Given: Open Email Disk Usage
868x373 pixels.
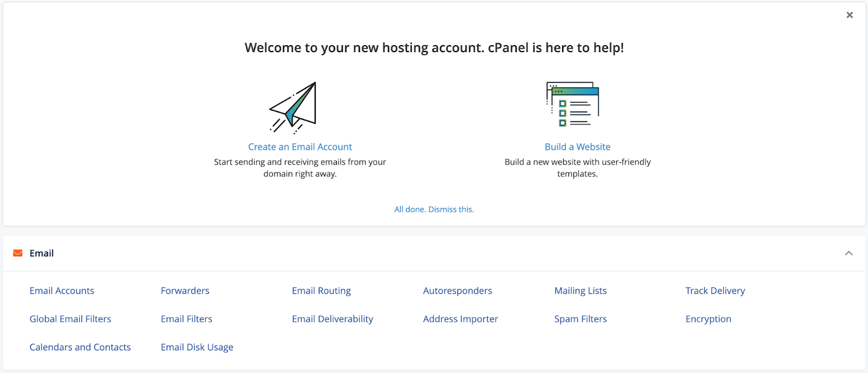Looking at the screenshot, I should (197, 347).
